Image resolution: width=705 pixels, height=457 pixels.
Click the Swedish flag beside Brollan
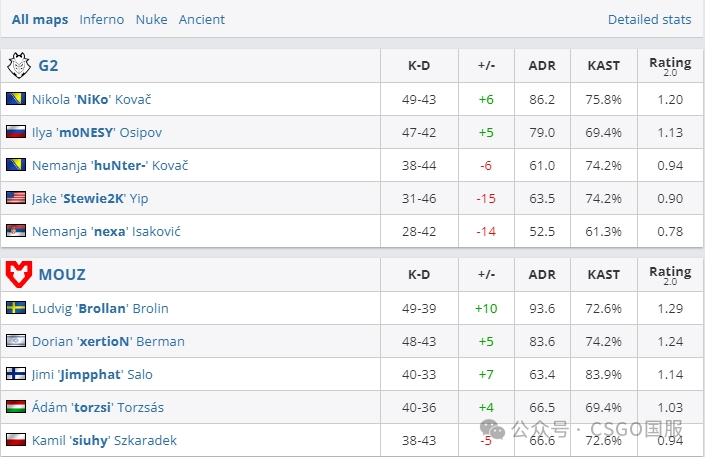pyautogui.click(x=16, y=308)
